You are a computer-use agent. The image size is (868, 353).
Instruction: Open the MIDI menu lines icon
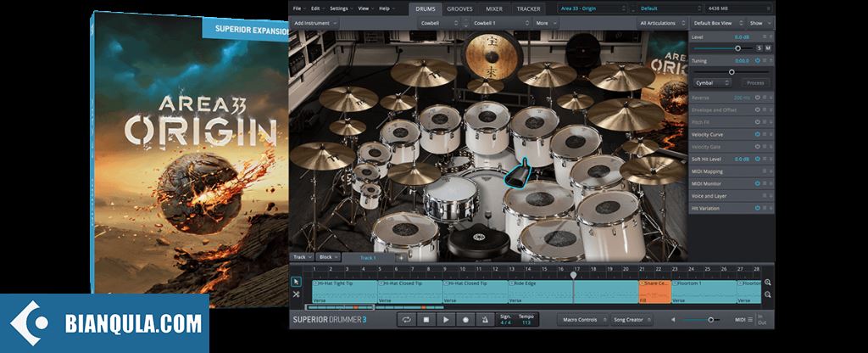pyautogui.click(x=751, y=320)
